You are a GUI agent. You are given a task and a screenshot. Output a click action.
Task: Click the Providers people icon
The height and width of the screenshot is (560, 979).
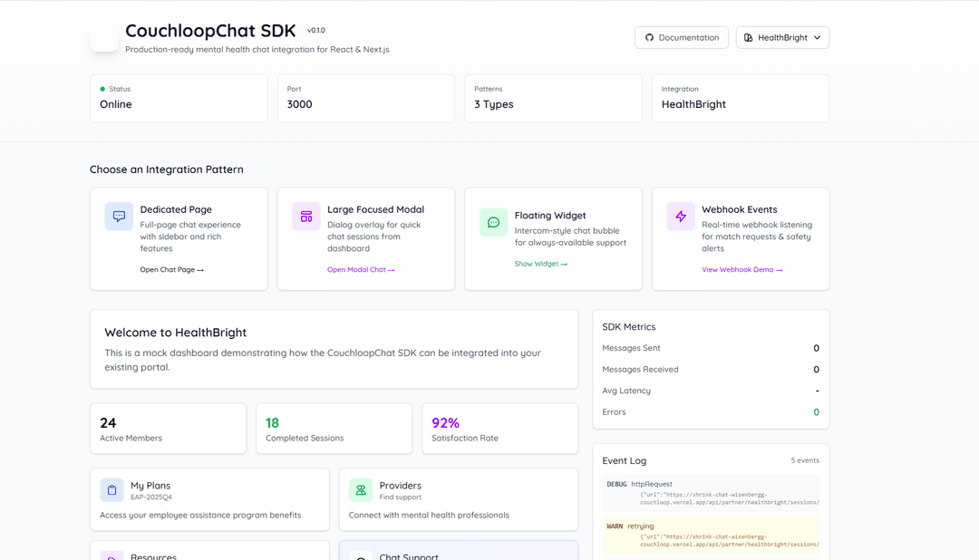361,490
